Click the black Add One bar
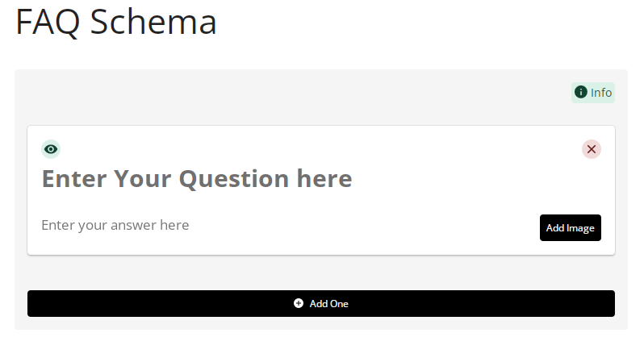644x337 pixels. (x=321, y=303)
